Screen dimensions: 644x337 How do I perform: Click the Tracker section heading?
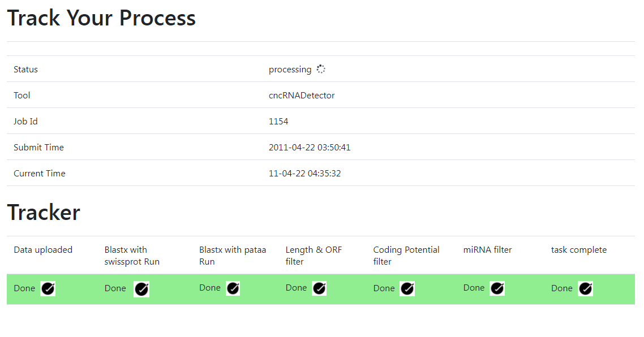(44, 212)
